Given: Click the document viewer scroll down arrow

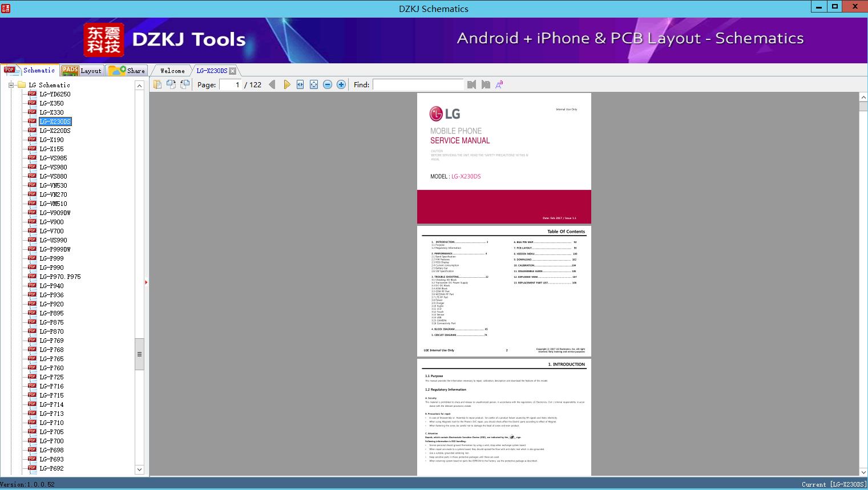Looking at the screenshot, I should [x=863, y=472].
